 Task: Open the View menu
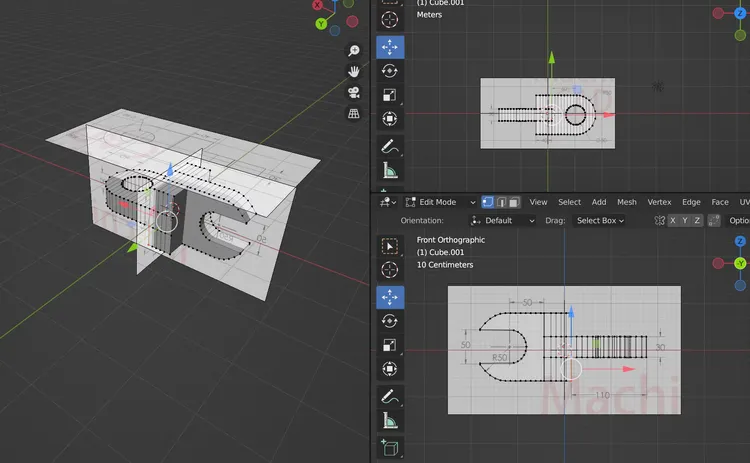pos(538,202)
